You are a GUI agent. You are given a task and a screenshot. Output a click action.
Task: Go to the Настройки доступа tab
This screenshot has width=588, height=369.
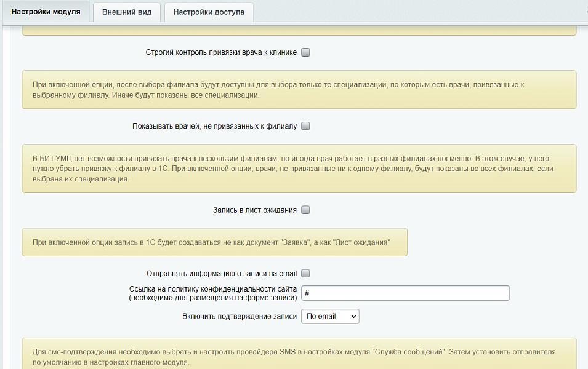click(x=209, y=12)
